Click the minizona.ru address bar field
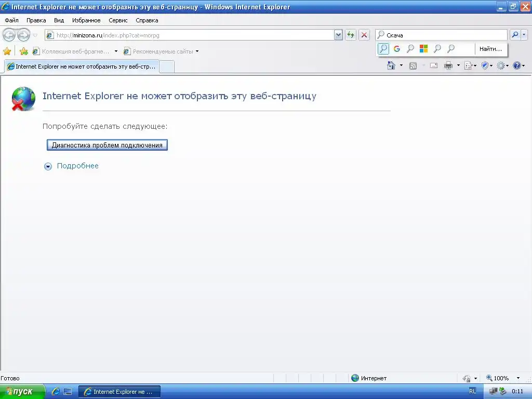This screenshot has width=532, height=399. point(189,35)
